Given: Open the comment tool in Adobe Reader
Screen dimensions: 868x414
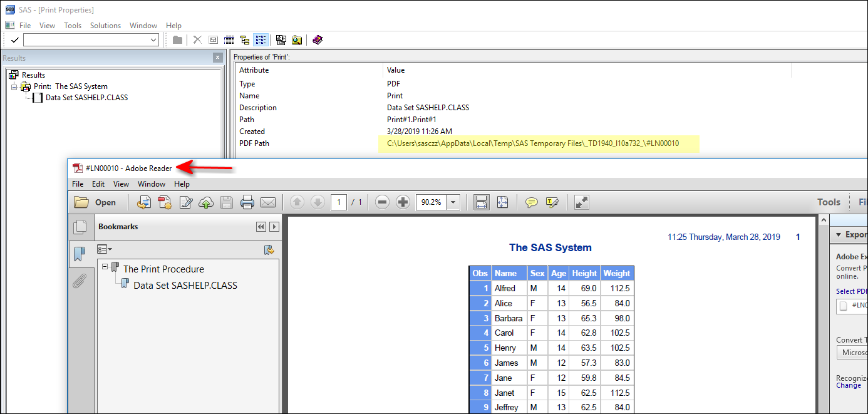Looking at the screenshot, I should click(x=532, y=202).
